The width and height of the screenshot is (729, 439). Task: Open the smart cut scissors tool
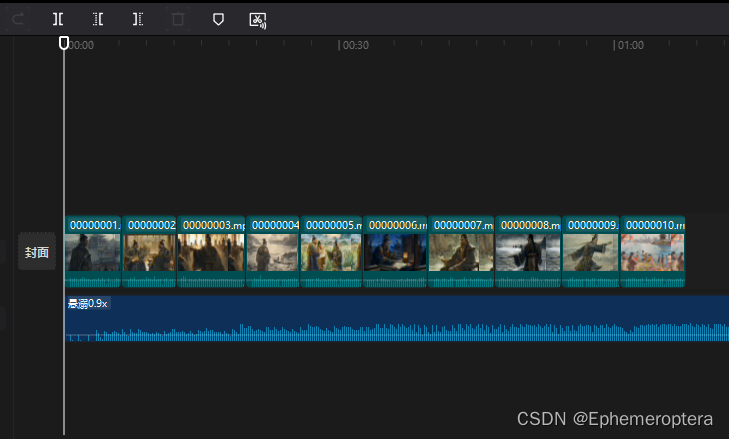pos(258,20)
